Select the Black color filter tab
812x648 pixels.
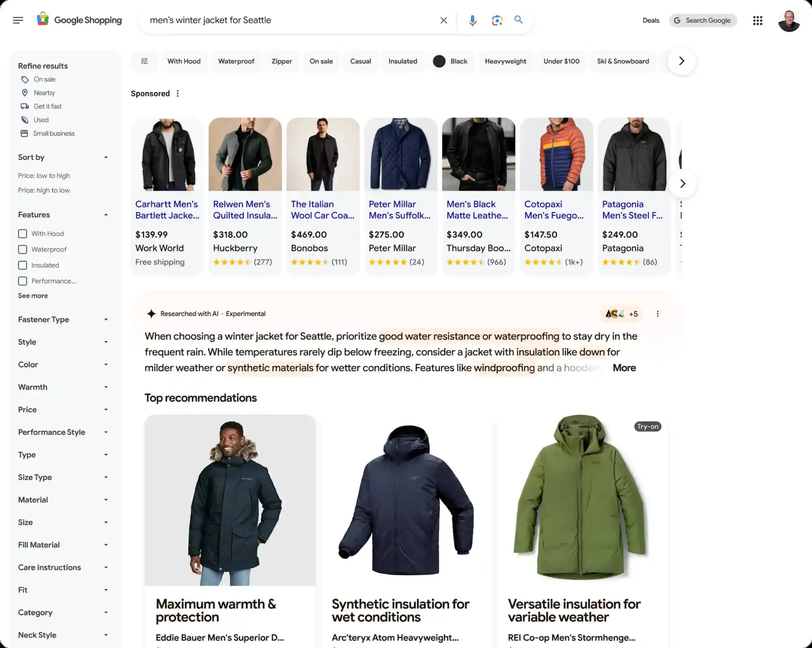[x=451, y=61]
